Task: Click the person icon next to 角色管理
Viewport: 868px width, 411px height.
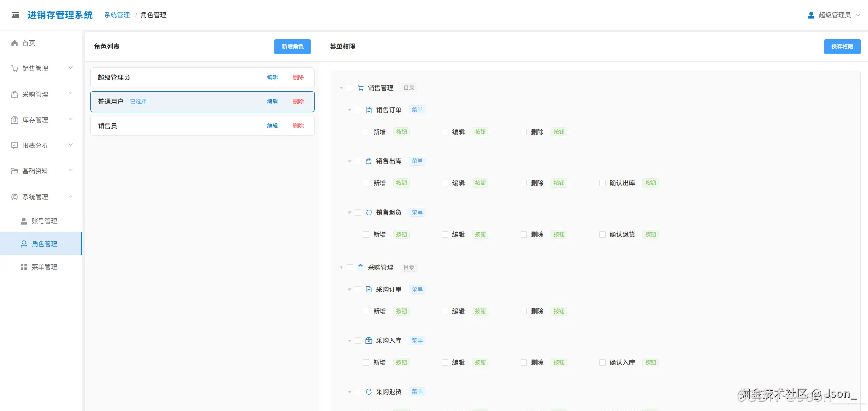Action: point(24,244)
